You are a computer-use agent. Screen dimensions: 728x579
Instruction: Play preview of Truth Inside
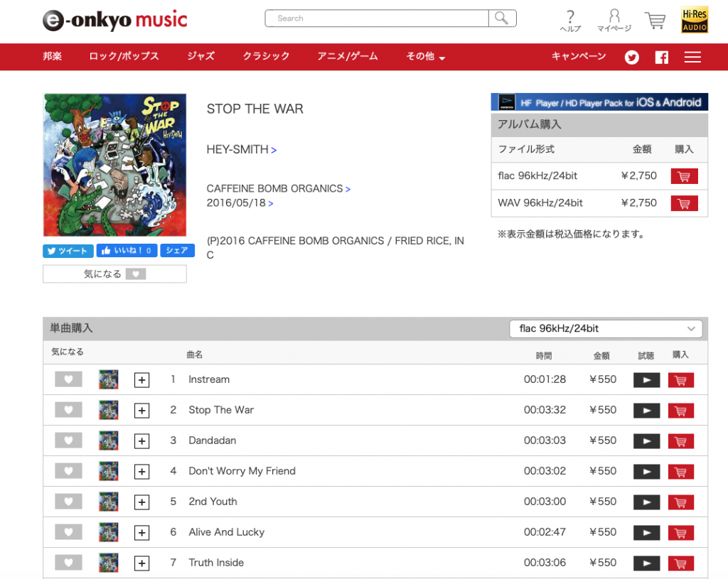pyautogui.click(x=646, y=563)
